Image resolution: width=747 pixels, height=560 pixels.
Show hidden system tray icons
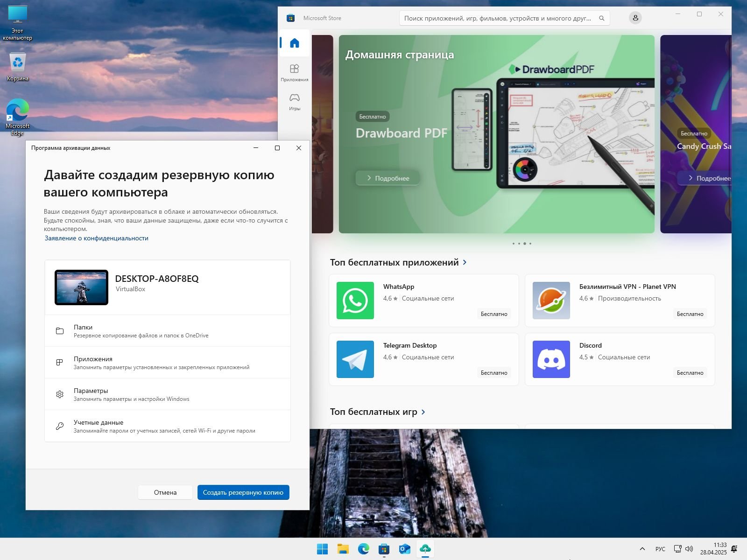(x=642, y=549)
